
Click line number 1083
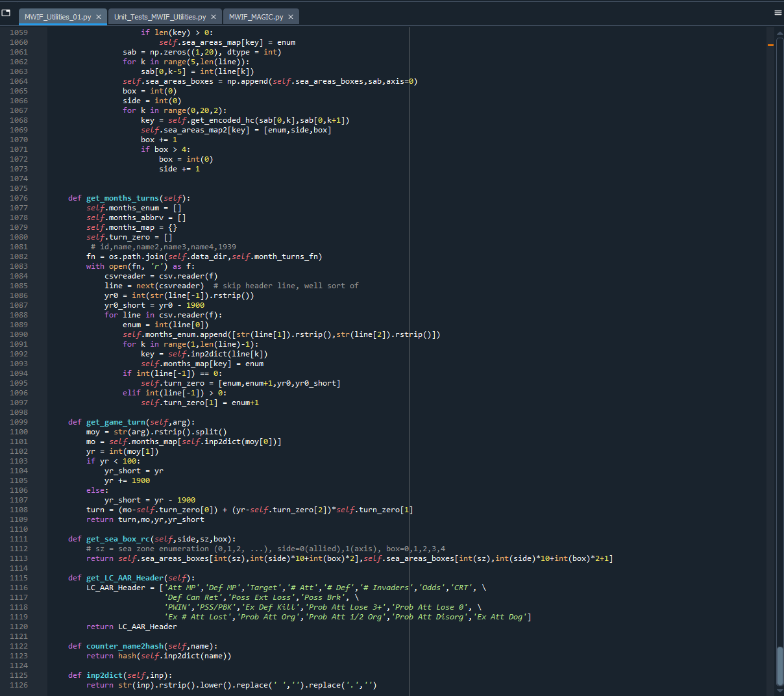(19, 266)
